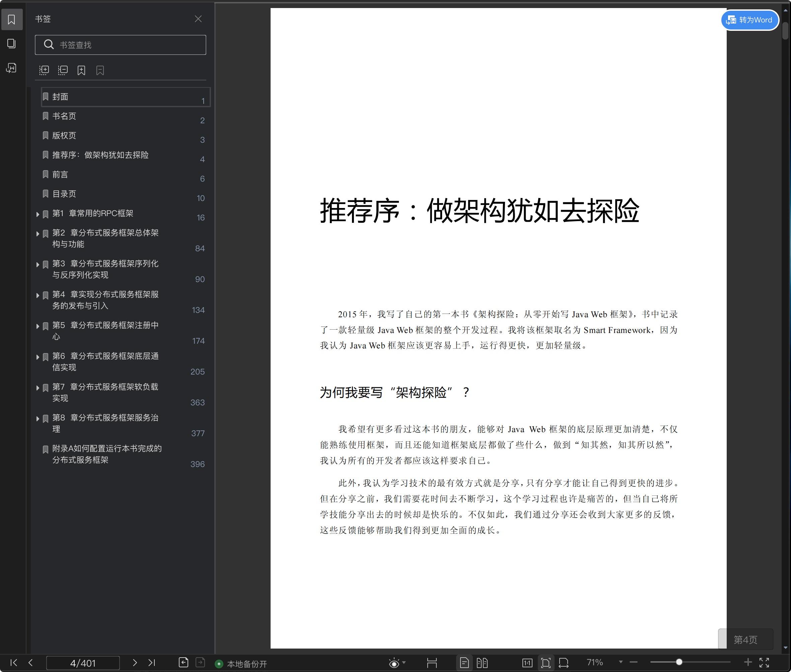The width and height of the screenshot is (791, 672).
Task: Click the go forward view icon
Action: (200, 663)
